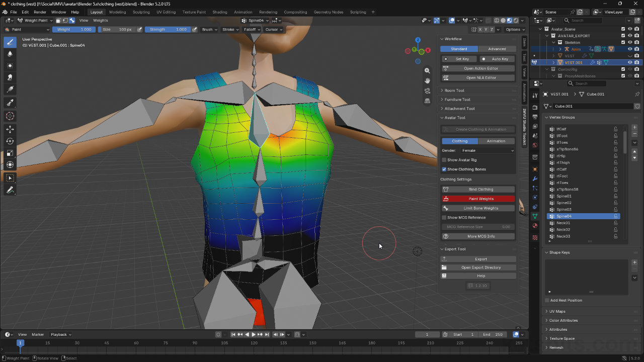Image resolution: width=644 pixels, height=362 pixels.
Task: Jump to the timeline start frame
Action: pyautogui.click(x=233, y=334)
